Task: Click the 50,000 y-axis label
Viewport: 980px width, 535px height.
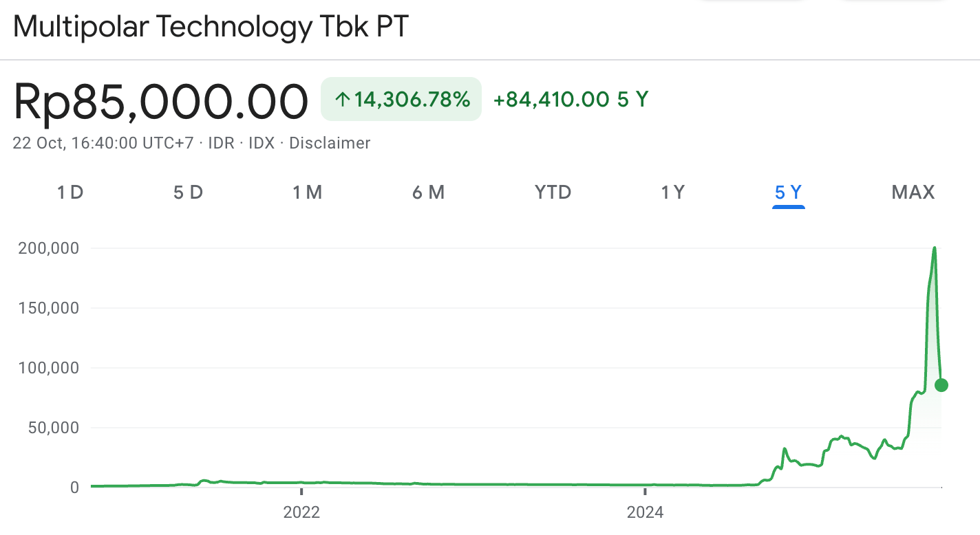Action: click(53, 428)
